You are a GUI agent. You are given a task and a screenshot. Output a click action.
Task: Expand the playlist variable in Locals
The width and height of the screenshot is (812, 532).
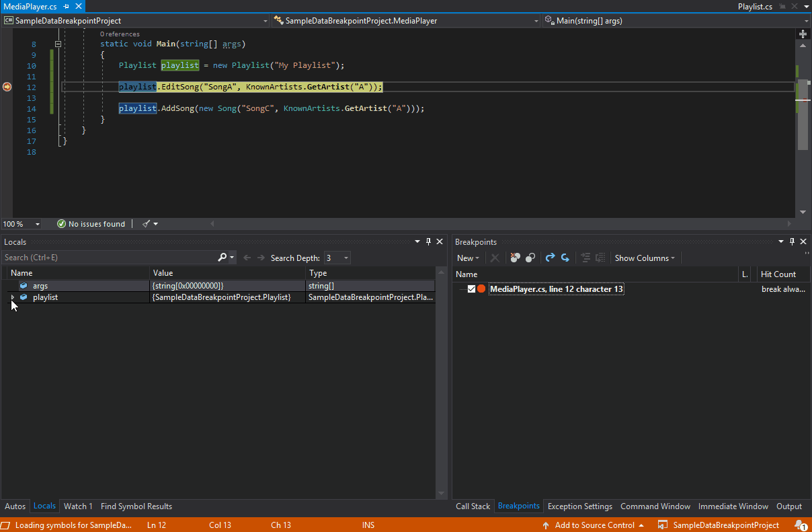click(12, 297)
